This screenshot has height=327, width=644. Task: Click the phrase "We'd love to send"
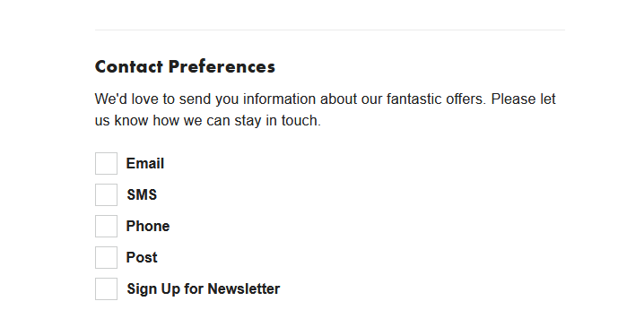pos(153,99)
